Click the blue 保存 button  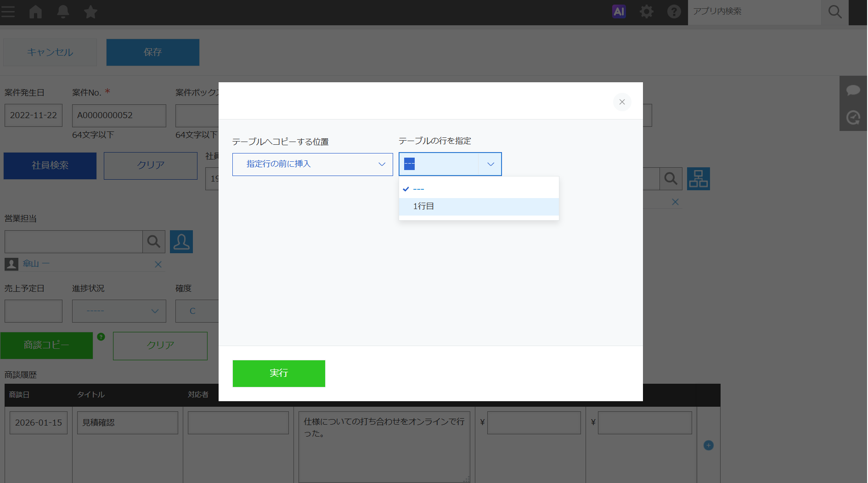coord(152,52)
